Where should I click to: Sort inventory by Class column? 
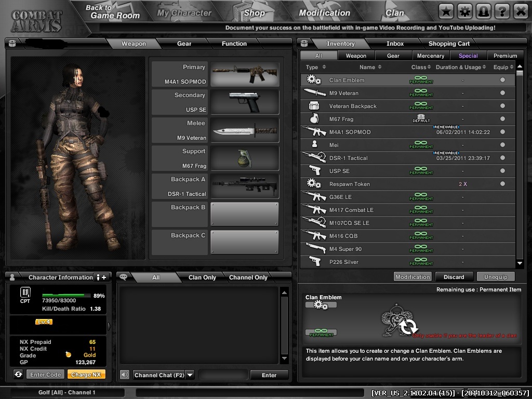click(421, 67)
